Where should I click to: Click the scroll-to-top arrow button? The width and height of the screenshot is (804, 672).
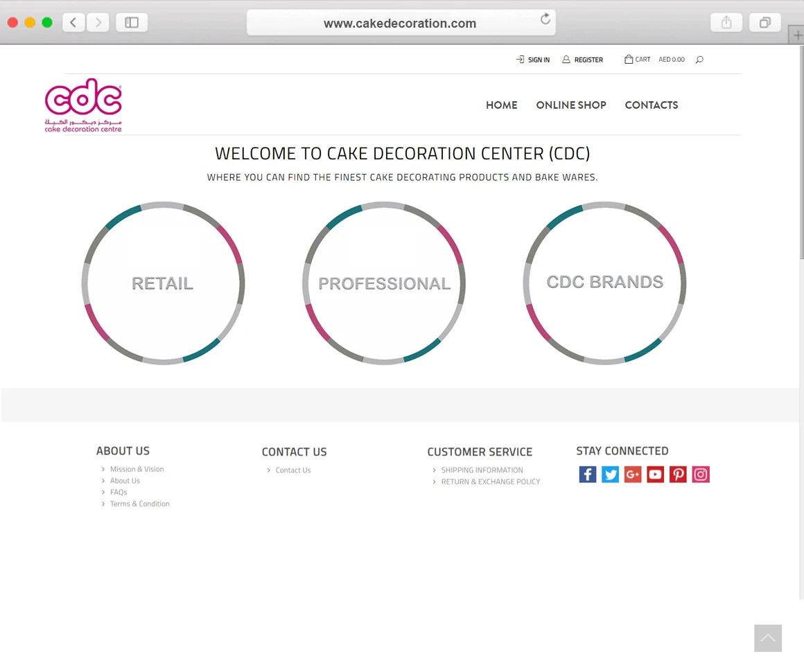[x=767, y=637]
